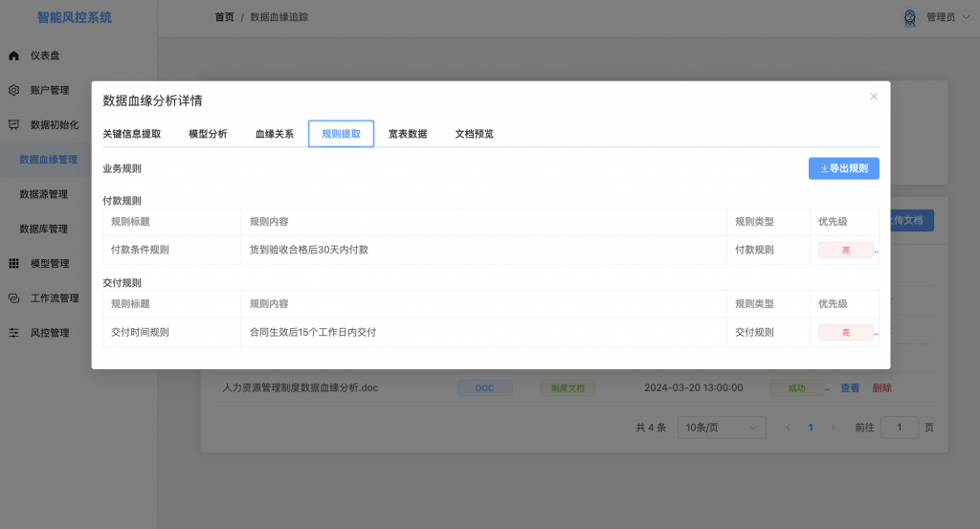980x529 pixels.
Task: Open 数据库管理 in the sidebar
Action: coord(44,229)
